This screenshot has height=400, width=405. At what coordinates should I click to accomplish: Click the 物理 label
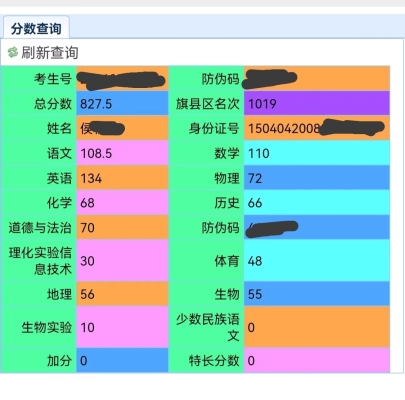click(x=227, y=178)
